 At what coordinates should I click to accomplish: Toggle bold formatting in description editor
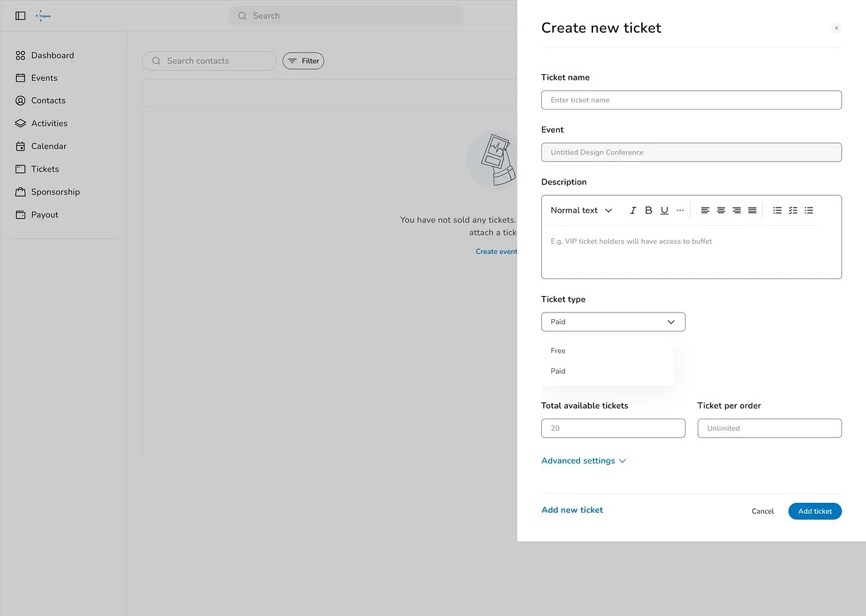(x=649, y=210)
